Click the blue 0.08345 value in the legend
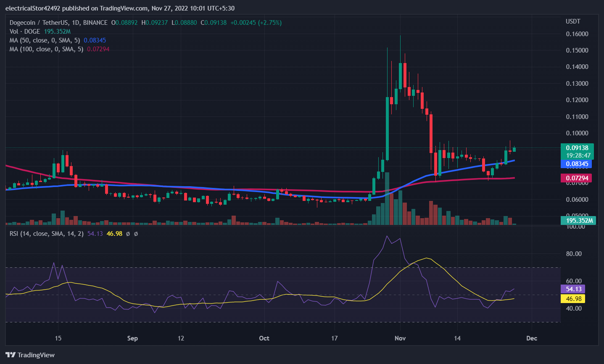604x364 pixels. click(x=95, y=40)
